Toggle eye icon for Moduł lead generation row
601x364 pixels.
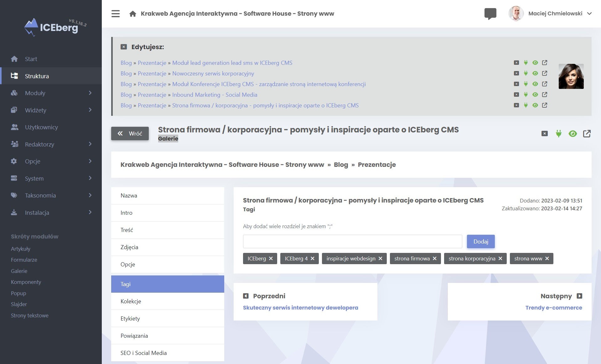pyautogui.click(x=535, y=63)
